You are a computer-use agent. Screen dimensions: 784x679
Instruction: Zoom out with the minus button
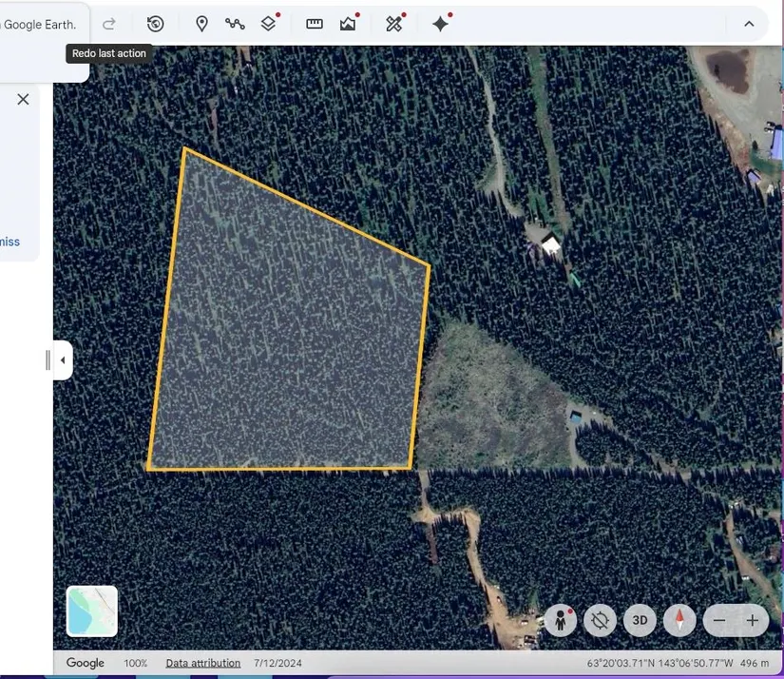(719, 621)
